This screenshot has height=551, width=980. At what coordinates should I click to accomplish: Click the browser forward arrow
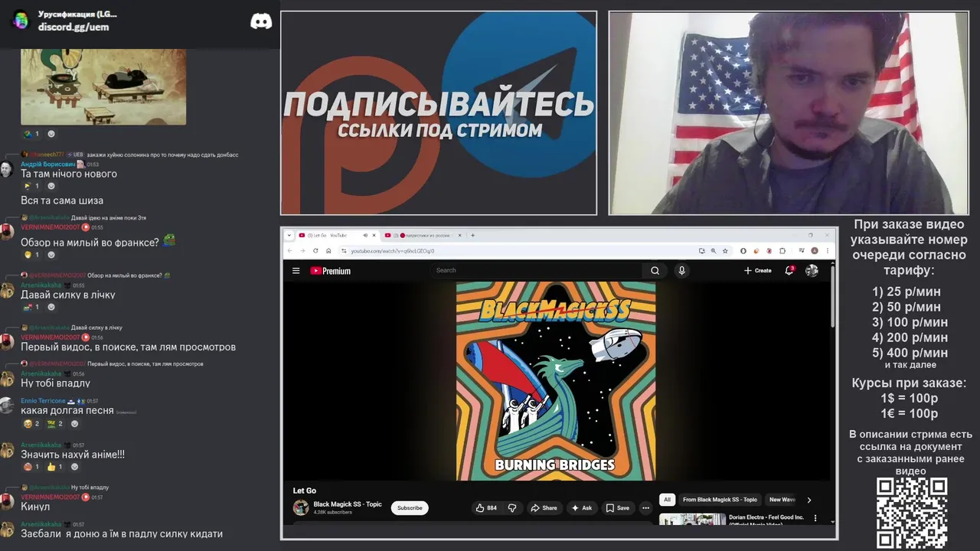pos(302,251)
